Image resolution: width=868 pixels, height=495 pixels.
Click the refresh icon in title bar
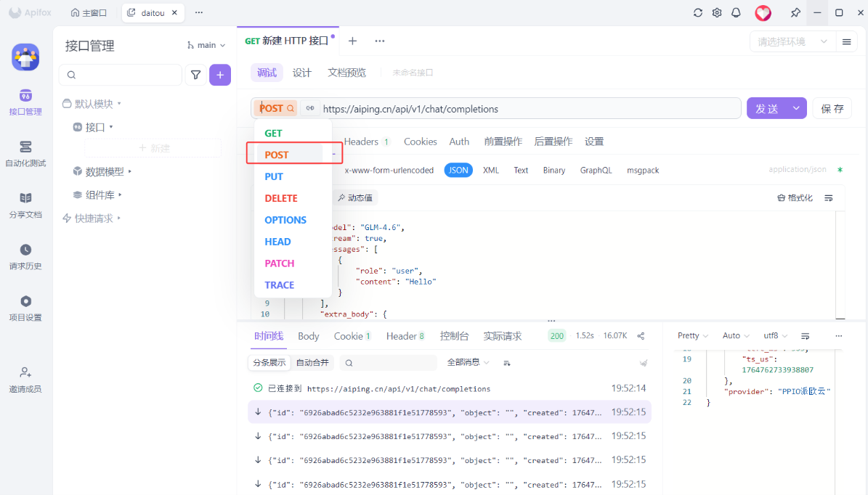[x=697, y=12]
